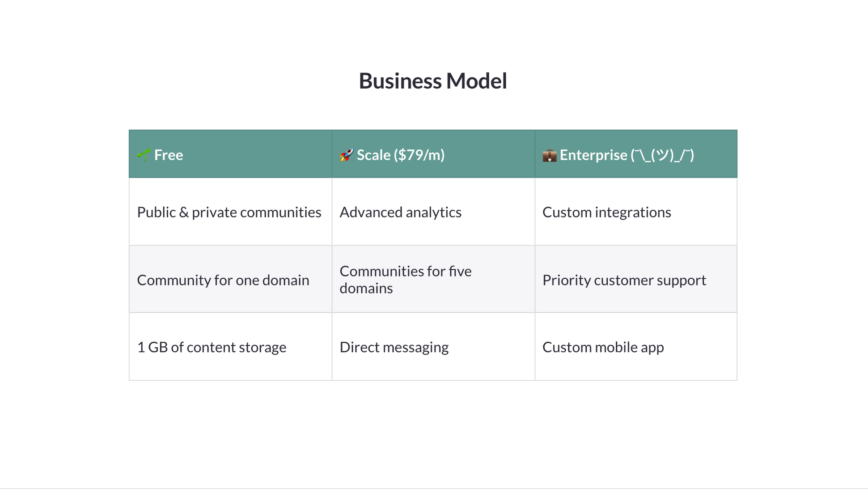Select the Scale ($79/m) header text

pyautogui.click(x=401, y=155)
